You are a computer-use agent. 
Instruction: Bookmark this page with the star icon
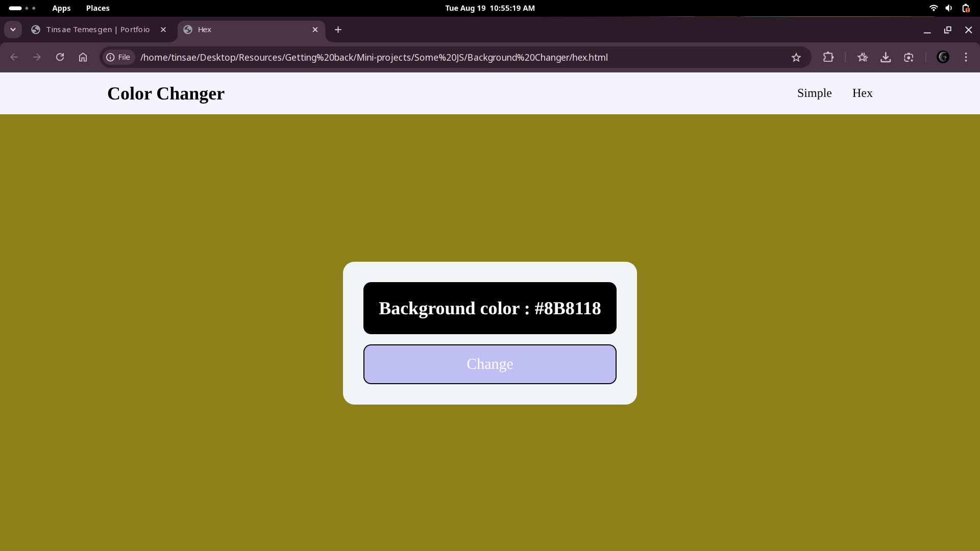796,57
